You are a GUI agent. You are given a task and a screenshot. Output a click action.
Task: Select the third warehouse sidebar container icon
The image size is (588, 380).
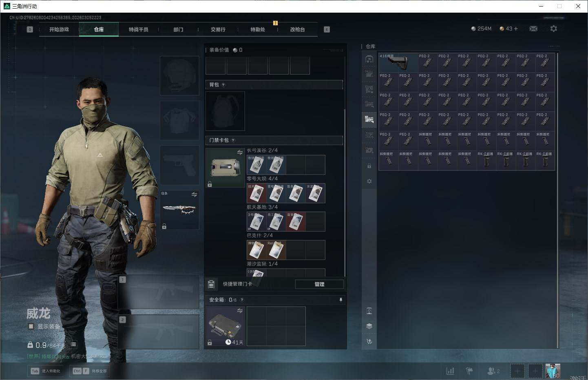(x=369, y=89)
